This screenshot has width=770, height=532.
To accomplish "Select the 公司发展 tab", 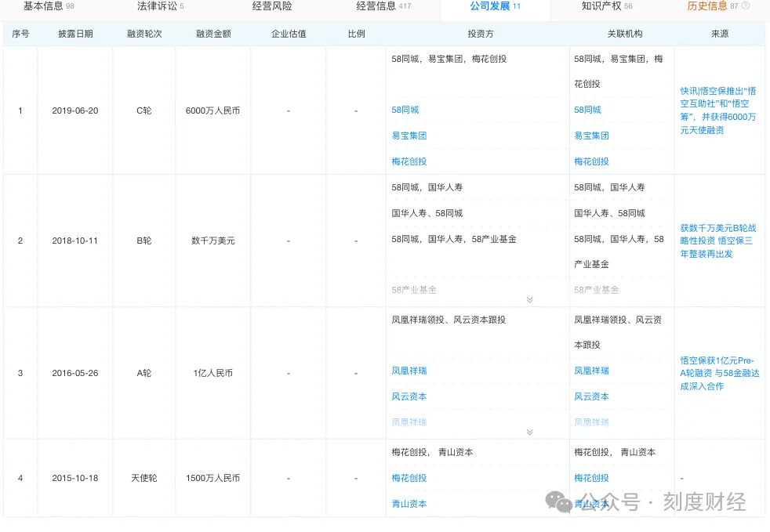I will pos(495,6).
